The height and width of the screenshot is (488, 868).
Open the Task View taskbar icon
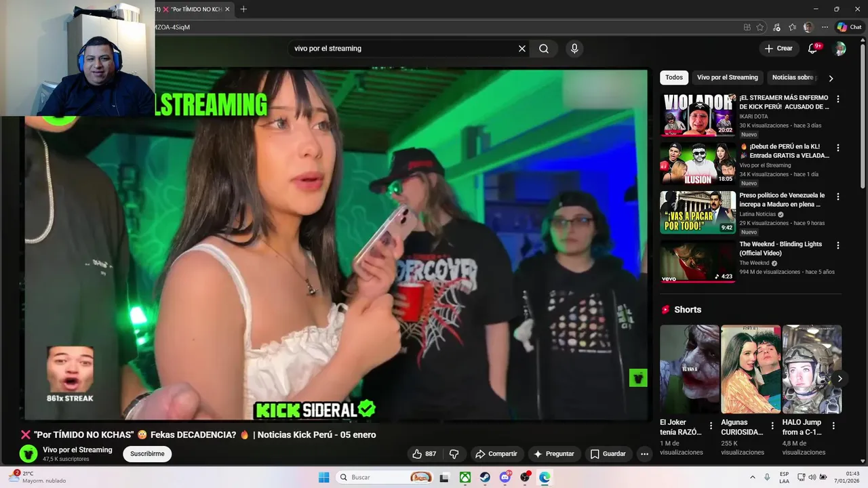coord(444,477)
